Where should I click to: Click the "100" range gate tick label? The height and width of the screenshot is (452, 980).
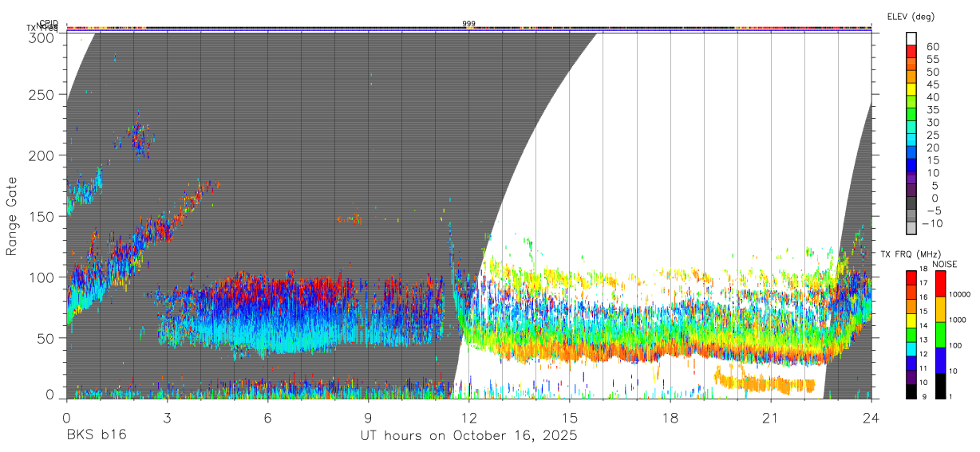tap(43, 277)
